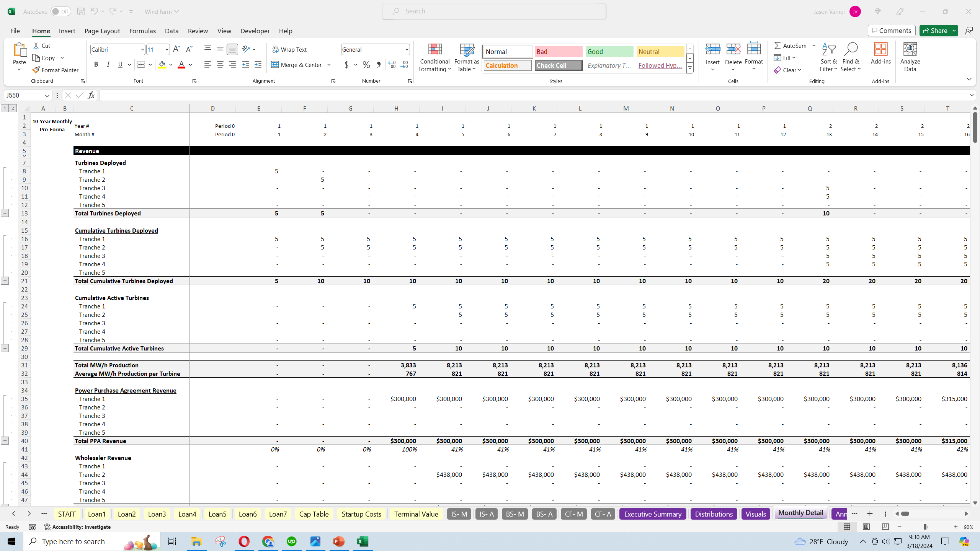This screenshot has height=551, width=980.
Task: Click the Percent Style icon
Action: pyautogui.click(x=366, y=65)
